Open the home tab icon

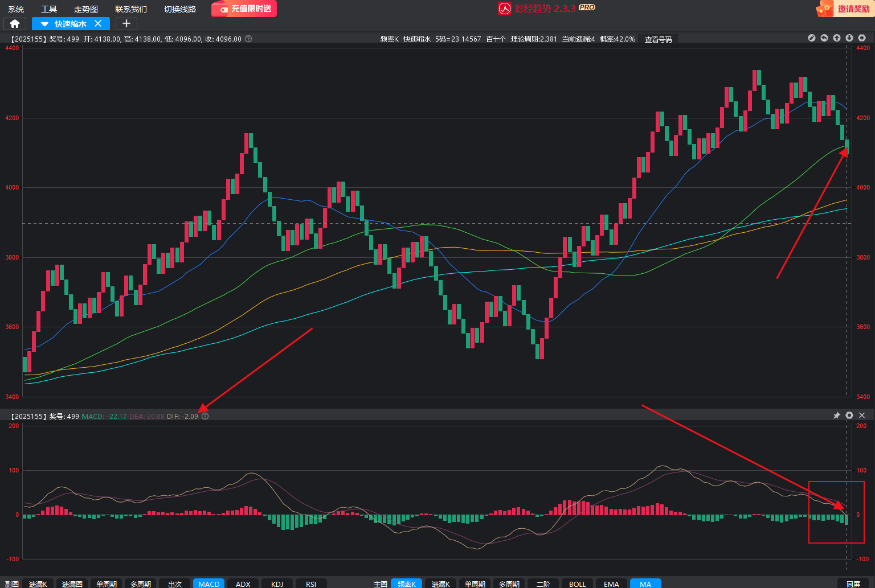pyautogui.click(x=15, y=23)
